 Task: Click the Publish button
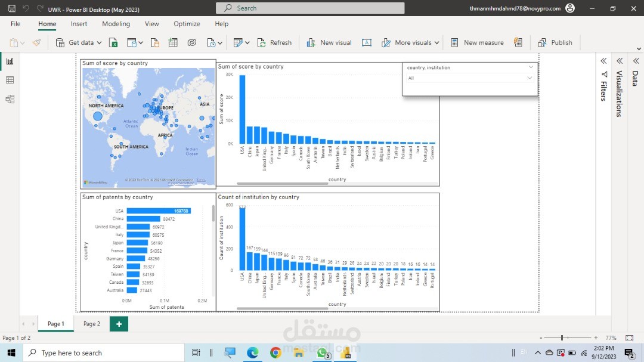pos(555,43)
